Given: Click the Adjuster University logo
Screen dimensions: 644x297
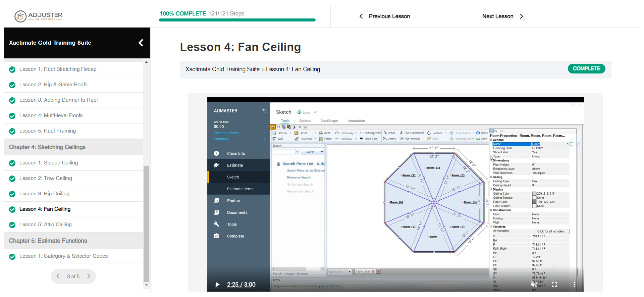Looking at the screenshot, I should (39, 16).
